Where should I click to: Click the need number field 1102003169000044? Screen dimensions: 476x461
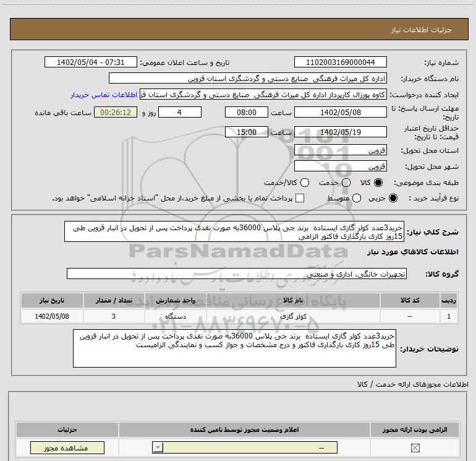pyautogui.click(x=340, y=62)
